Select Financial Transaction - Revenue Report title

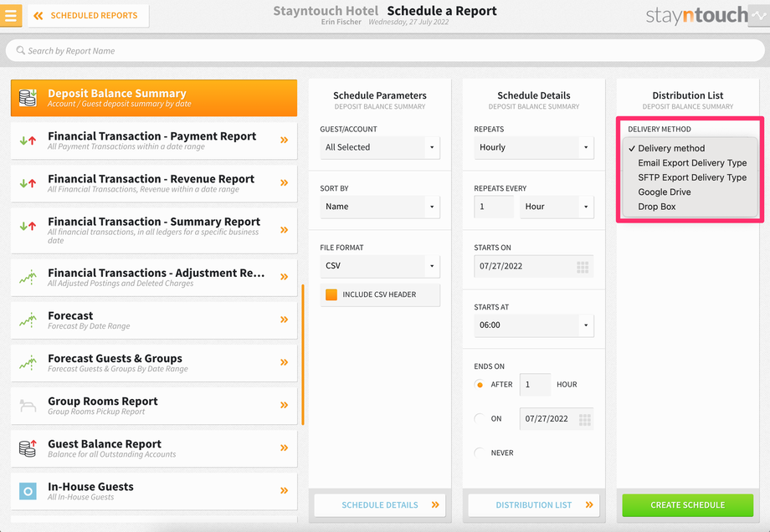tap(151, 179)
